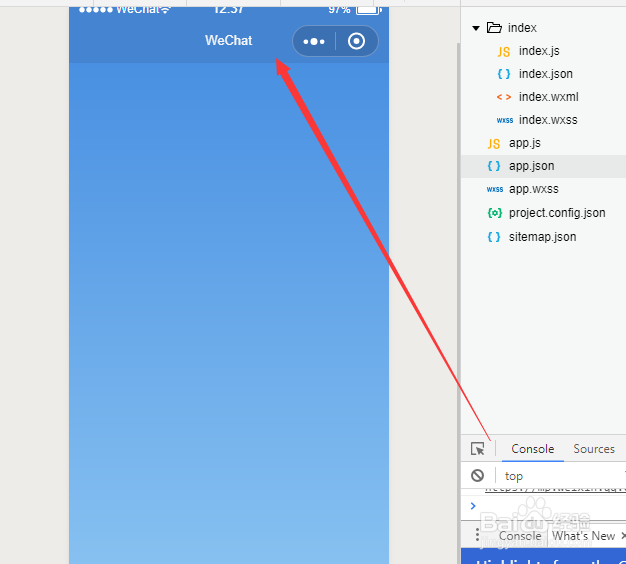Click the simulator vertical scrollbar
This screenshot has height=564, width=626.
click(x=458, y=303)
